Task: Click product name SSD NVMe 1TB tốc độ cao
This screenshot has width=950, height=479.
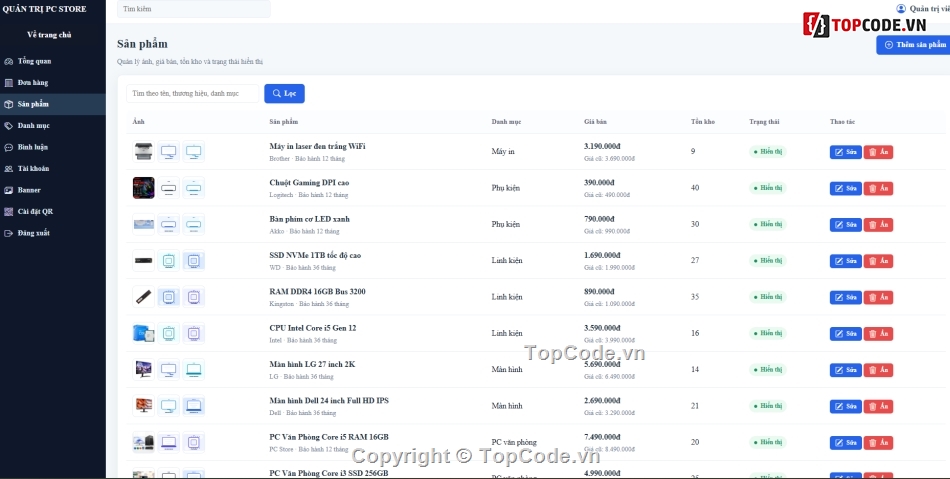Action: 315,256
